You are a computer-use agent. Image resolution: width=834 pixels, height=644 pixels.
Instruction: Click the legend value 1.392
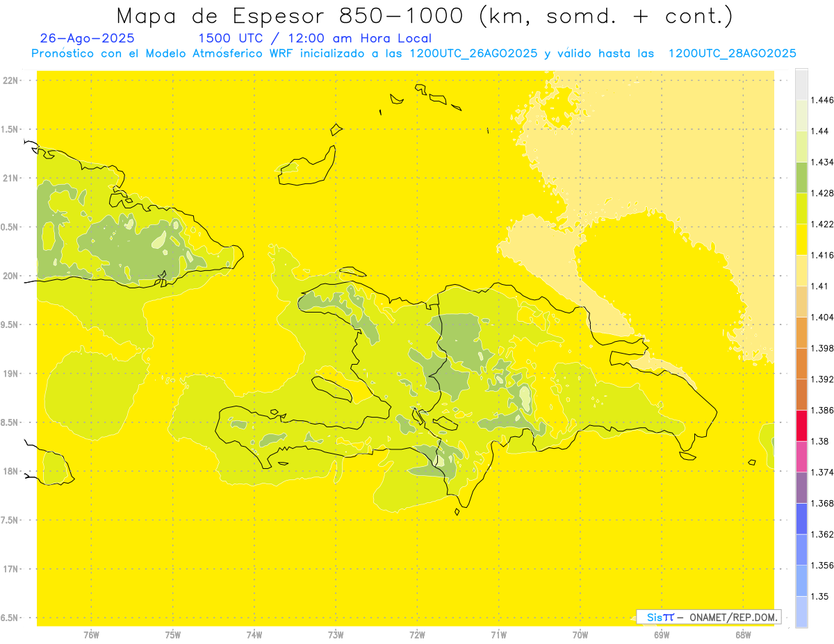pos(821,379)
